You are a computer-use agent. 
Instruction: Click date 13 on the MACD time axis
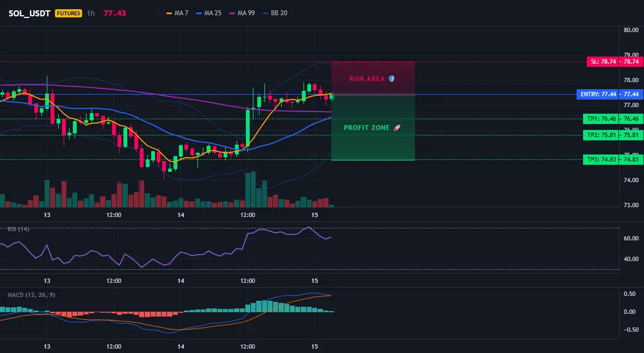pyautogui.click(x=47, y=346)
